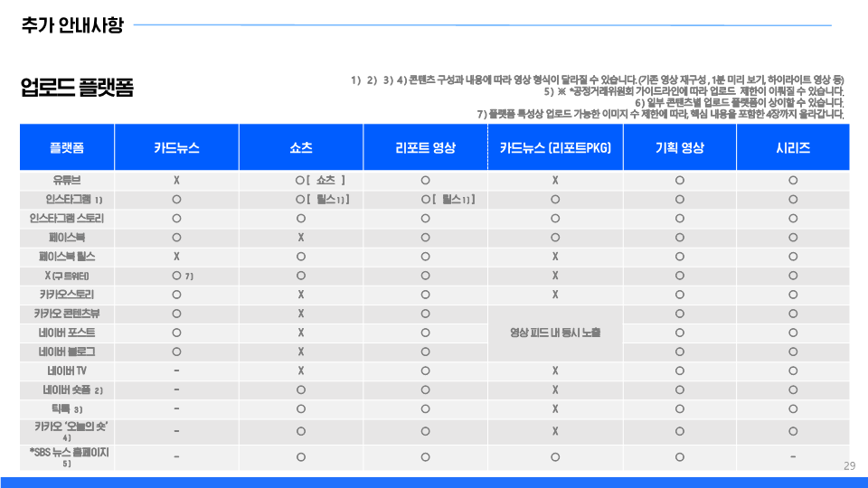Click the '기획 영상' column header
Image resolution: width=868 pixels, height=488 pixels.
tap(680, 147)
